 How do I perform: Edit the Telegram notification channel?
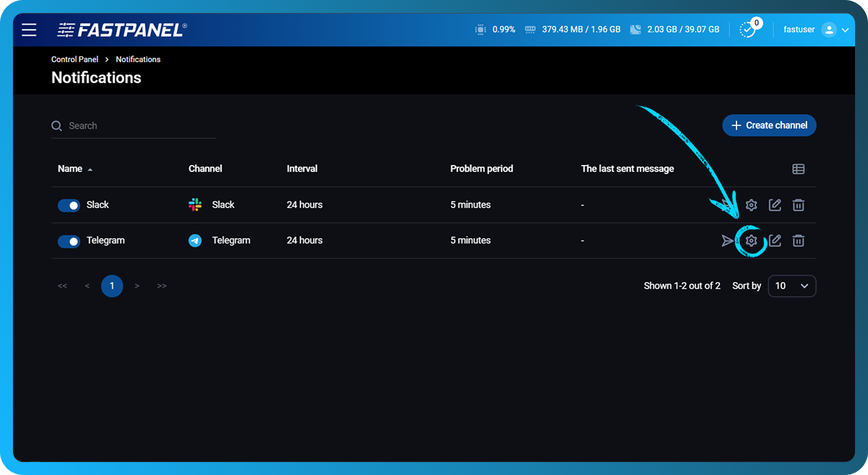coord(775,241)
